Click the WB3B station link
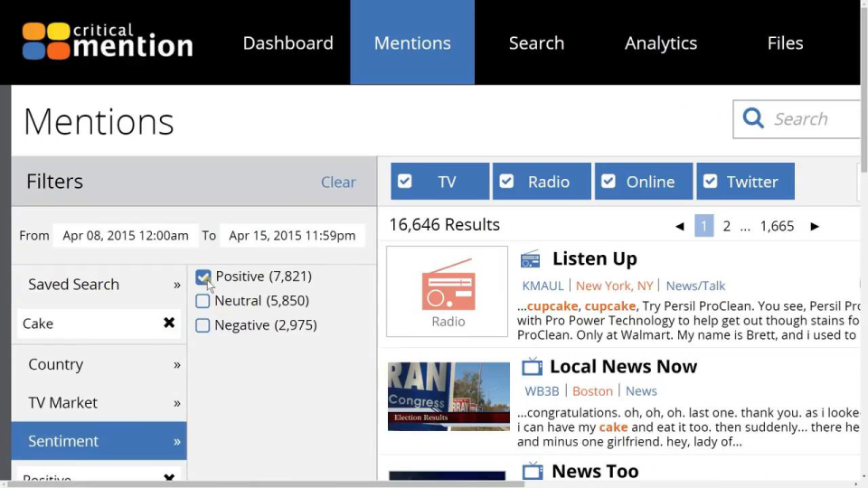 click(542, 391)
